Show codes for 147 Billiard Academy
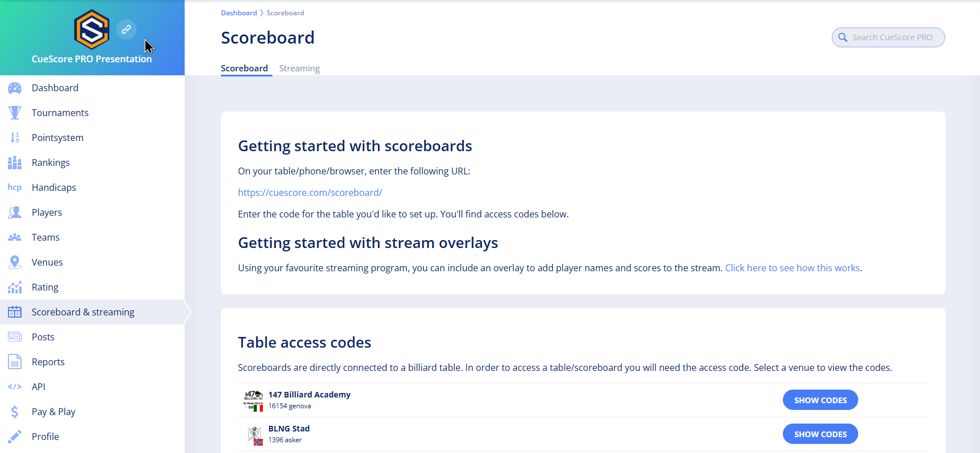Viewport: 980px width, 453px height. tap(820, 400)
